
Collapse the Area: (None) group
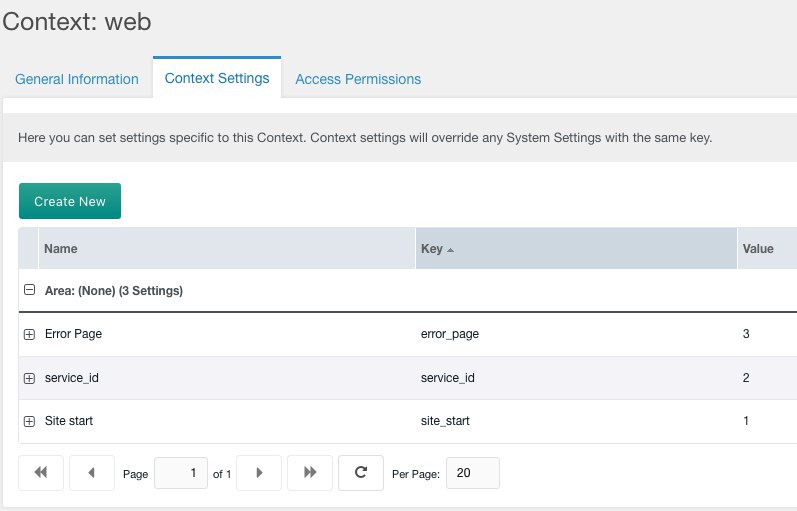coord(29,290)
